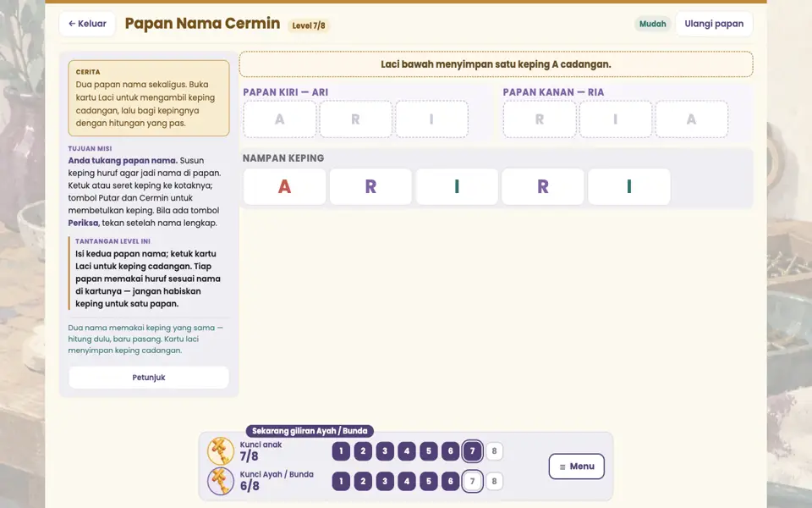Go to level 1 in Kunci Ayah / Bunda row
The height and width of the screenshot is (508, 812).
(x=341, y=481)
